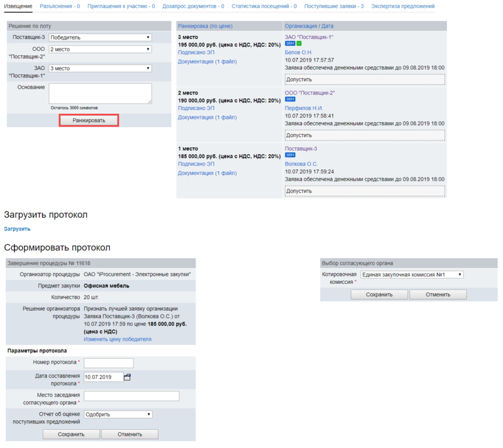Viewport: 503px width, 448px height.
Task: Open the ЗАО "Поставщик-1" place dropdown
Action: click(x=100, y=69)
